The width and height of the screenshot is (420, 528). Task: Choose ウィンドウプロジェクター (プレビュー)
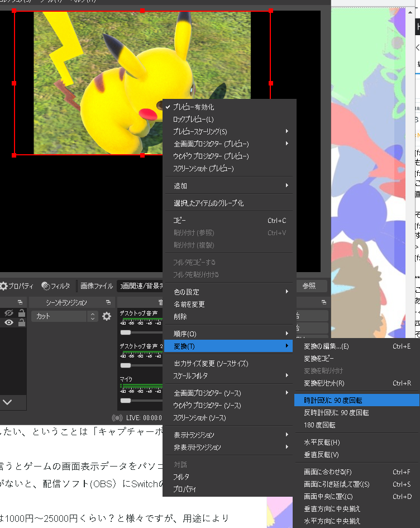[x=228, y=156]
